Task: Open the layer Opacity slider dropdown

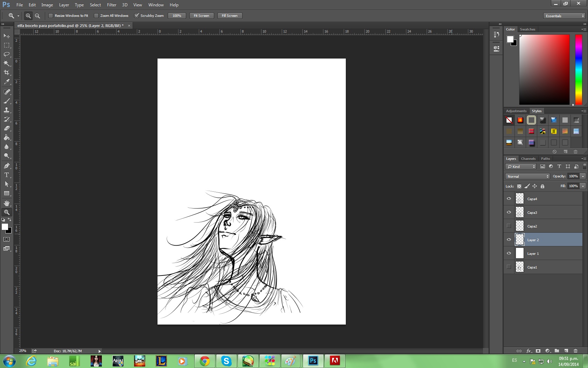Action: pos(583,176)
